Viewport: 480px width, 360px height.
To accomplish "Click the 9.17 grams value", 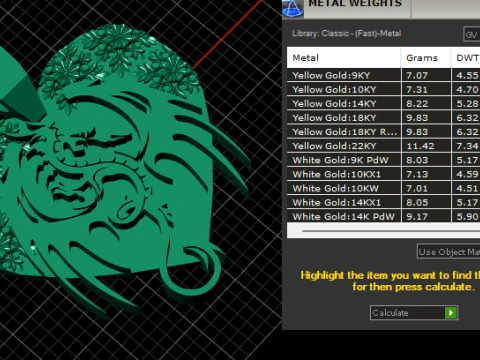I will [417, 217].
